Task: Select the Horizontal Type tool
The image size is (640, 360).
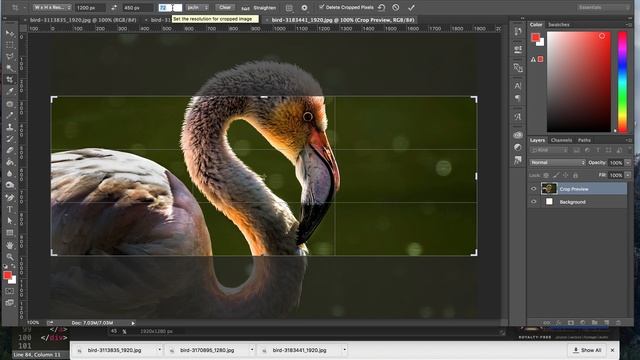Action: [x=10, y=209]
